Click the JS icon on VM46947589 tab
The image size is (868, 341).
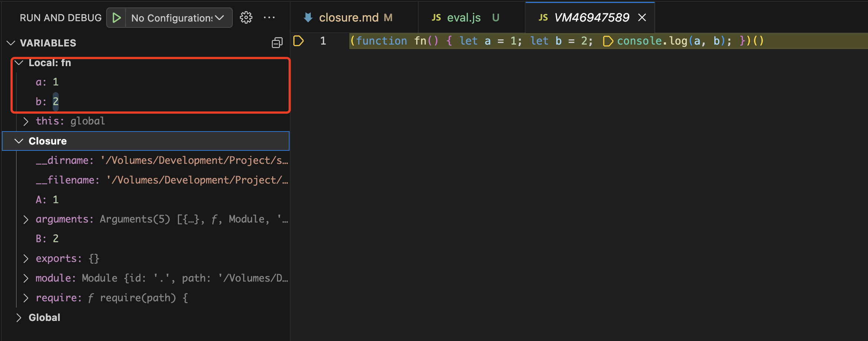point(543,17)
